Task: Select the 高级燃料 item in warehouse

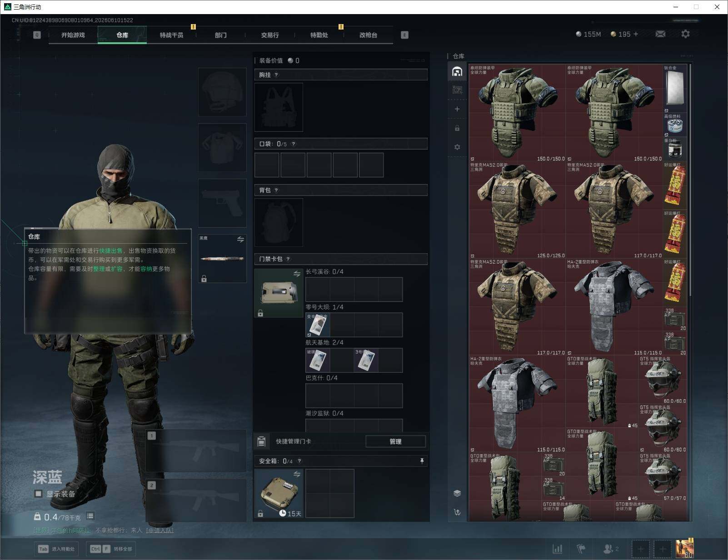Action: (x=675, y=125)
